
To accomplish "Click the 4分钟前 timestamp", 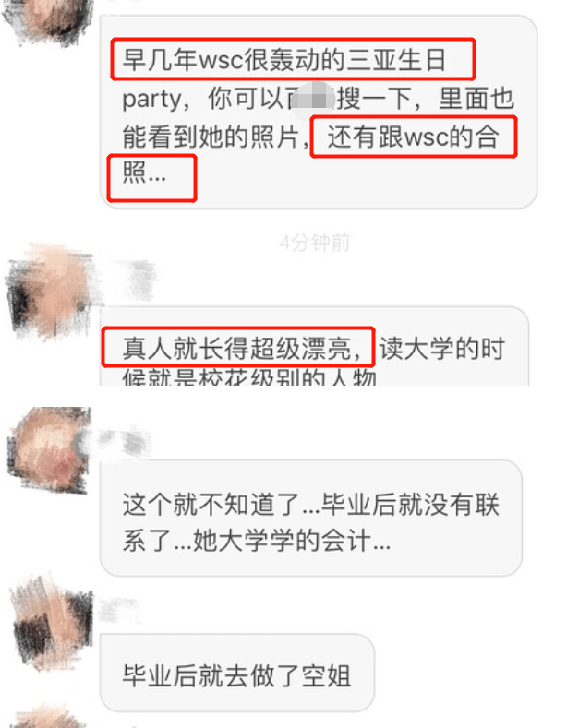I will 315,243.
